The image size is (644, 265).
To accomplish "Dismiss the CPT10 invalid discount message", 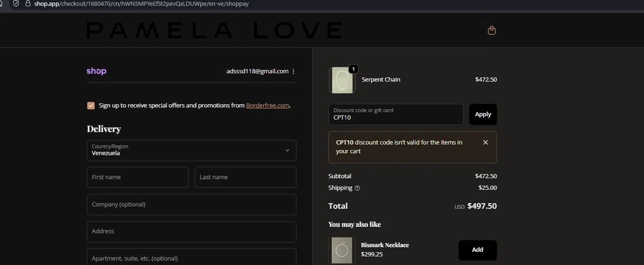I will pyautogui.click(x=486, y=142).
